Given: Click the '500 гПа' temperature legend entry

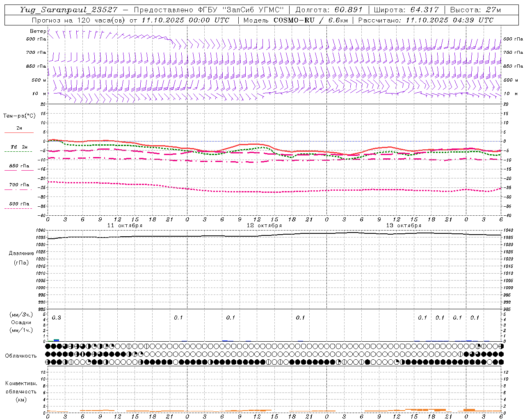Looking at the screenshot, I should (x=19, y=204).
